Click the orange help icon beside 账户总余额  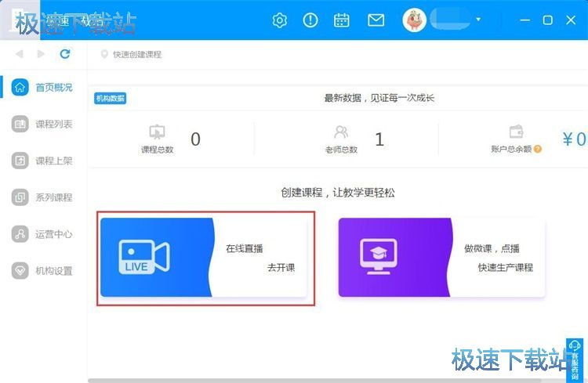537,149
